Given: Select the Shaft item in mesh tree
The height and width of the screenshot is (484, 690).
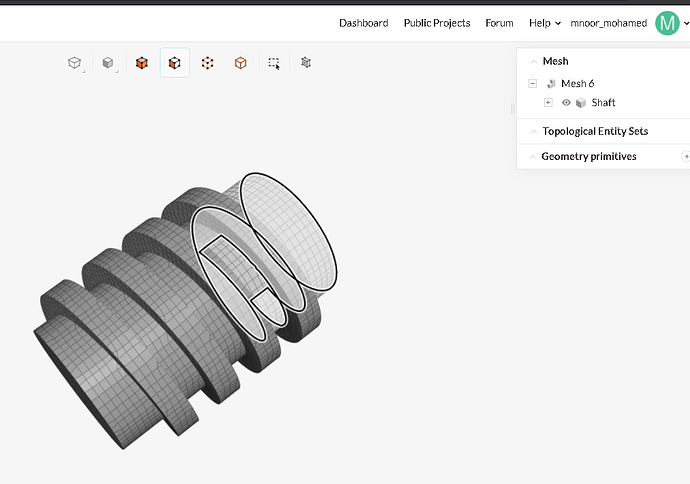Looking at the screenshot, I should pos(603,102).
